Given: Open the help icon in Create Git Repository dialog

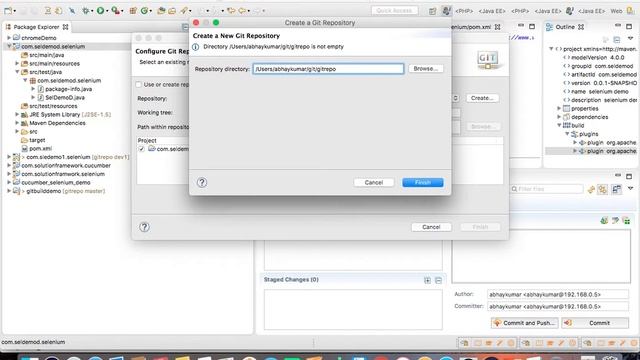Looking at the screenshot, I should pos(202,182).
